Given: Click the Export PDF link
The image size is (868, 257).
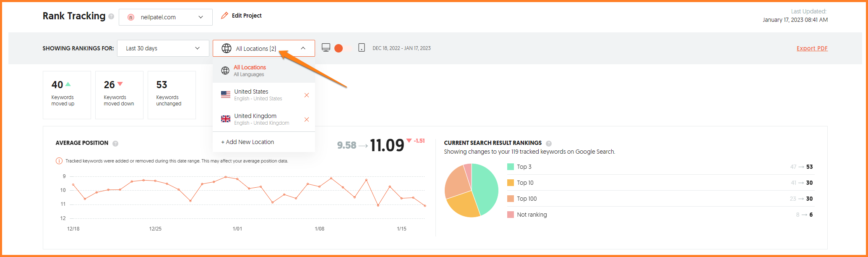Looking at the screenshot, I should click(812, 48).
